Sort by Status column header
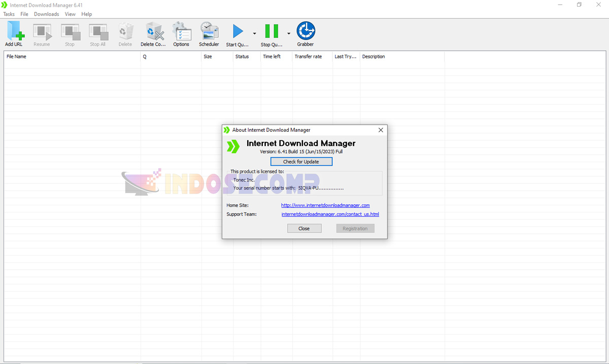This screenshot has height=364, width=609. (x=247, y=57)
